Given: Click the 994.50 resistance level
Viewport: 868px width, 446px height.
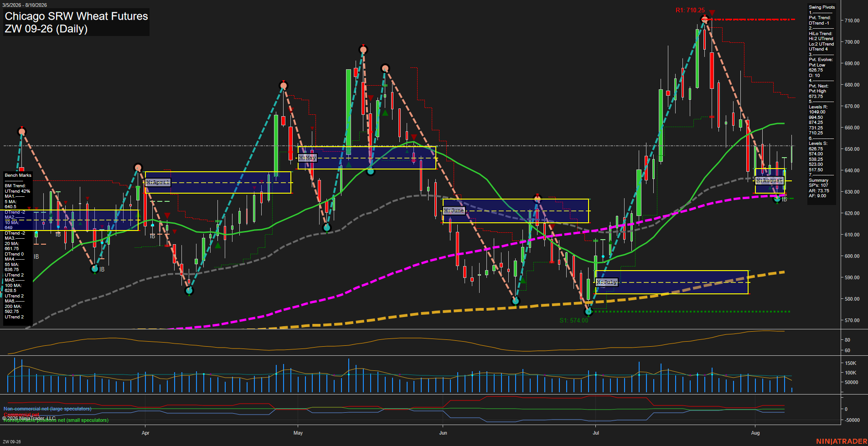Looking at the screenshot, I should (816, 118).
